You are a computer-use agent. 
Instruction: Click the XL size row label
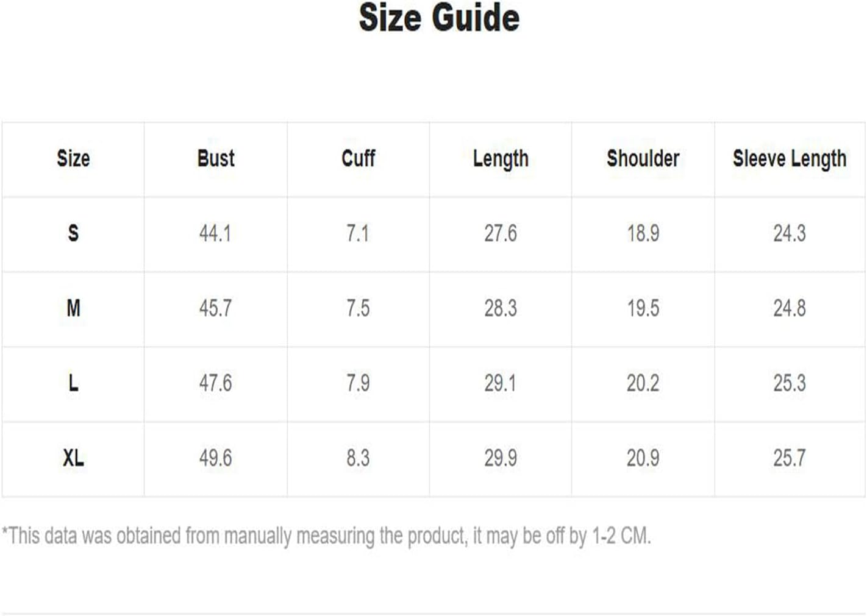73,458
